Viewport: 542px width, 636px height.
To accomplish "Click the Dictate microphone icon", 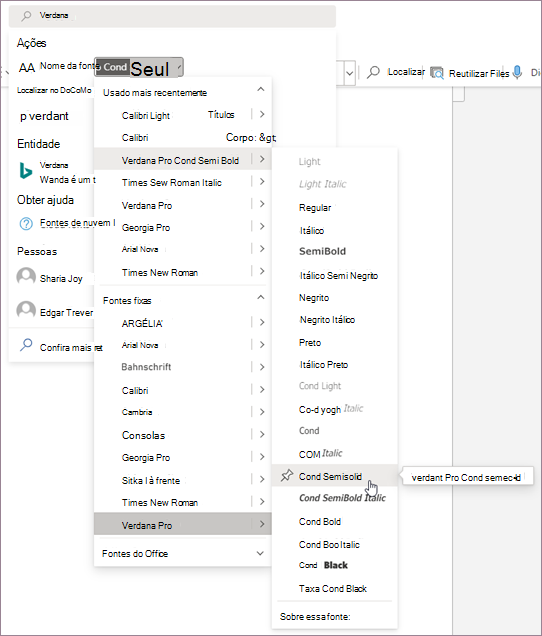I will click(517, 72).
